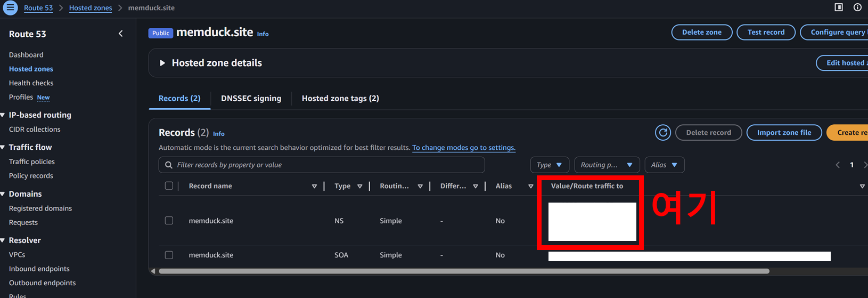
Task: Collapse Resolver sidebar group
Action: click(3, 240)
